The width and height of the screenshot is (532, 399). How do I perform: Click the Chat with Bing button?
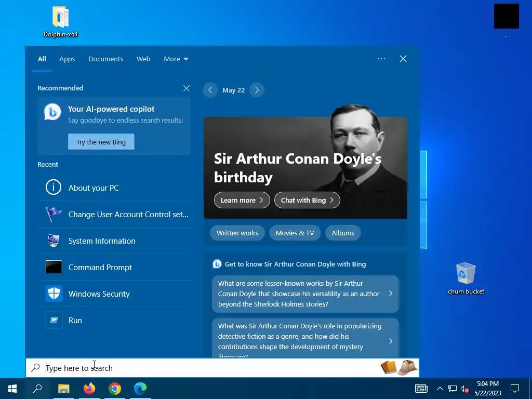tap(307, 200)
